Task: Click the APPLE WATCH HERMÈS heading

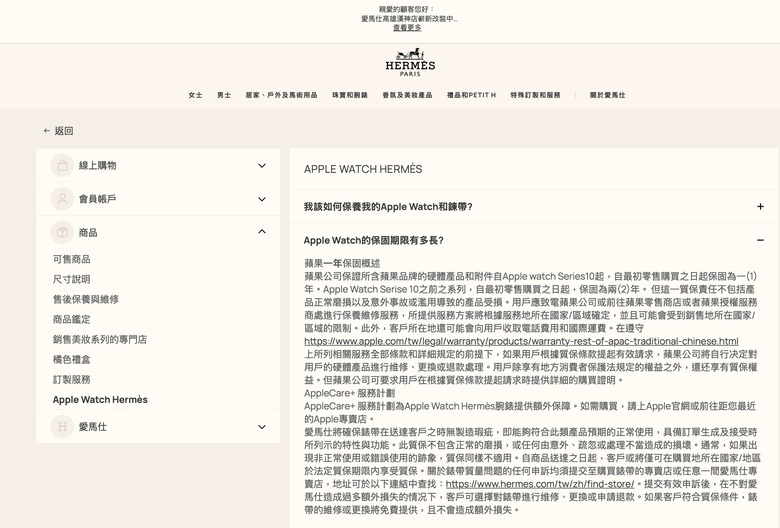Action: click(x=363, y=169)
